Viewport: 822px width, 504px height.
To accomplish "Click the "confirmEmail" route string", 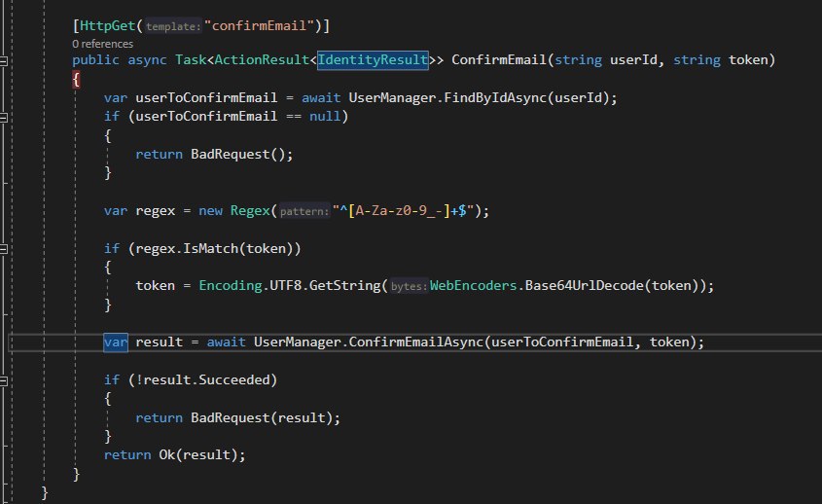I will coord(259,25).
